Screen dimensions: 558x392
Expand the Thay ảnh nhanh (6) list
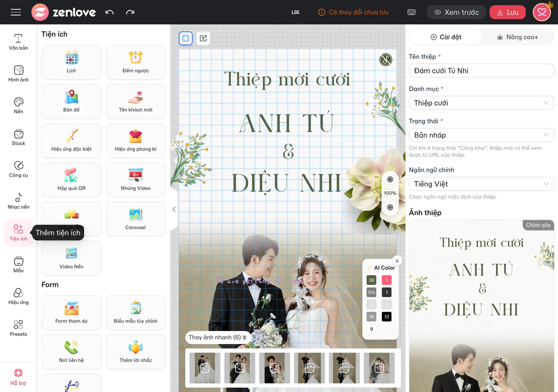coord(218,337)
